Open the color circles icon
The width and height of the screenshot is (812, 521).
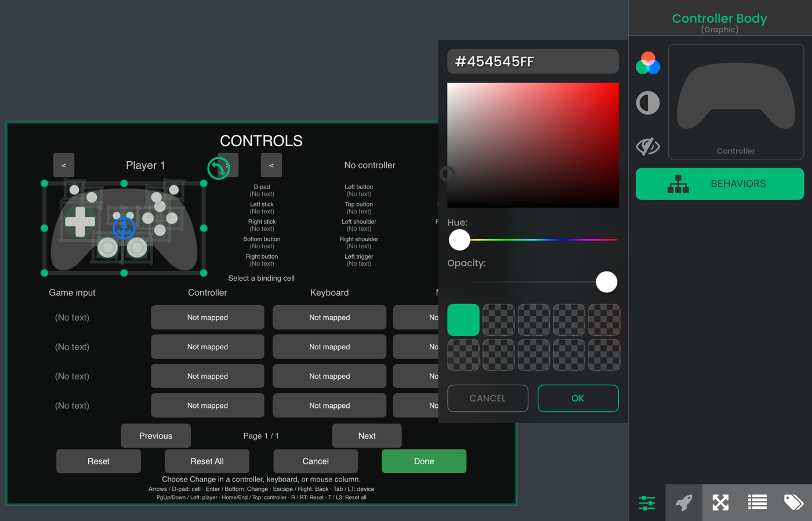647,63
